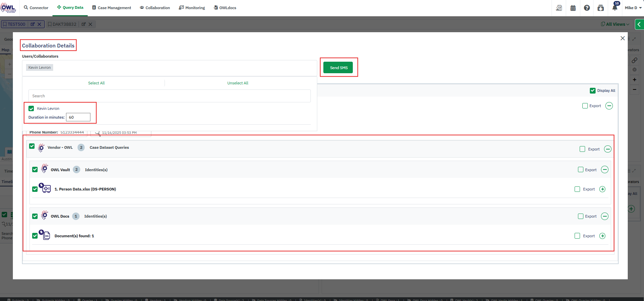Viewport: 644px width, 301px height.
Task: Click the calendar icon in header
Action: pos(573,8)
